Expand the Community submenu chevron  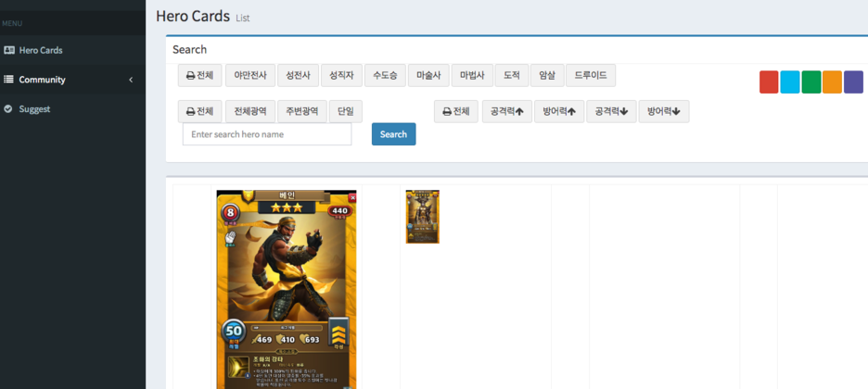tap(131, 81)
